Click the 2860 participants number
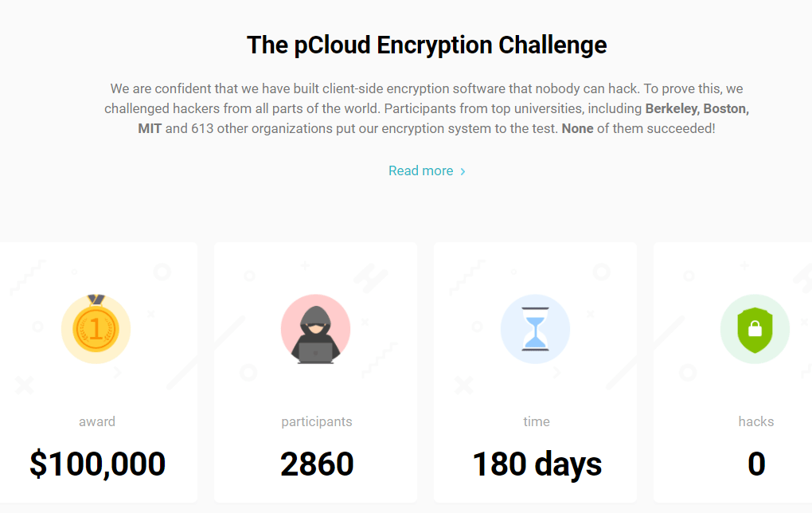 tap(317, 464)
